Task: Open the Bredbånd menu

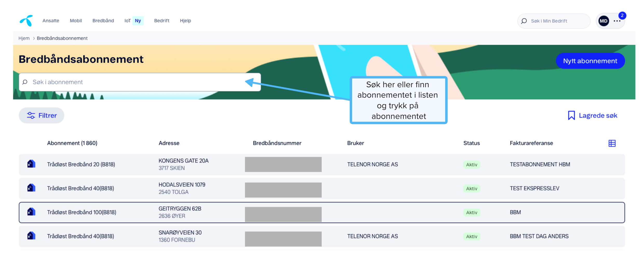Action: tap(103, 21)
